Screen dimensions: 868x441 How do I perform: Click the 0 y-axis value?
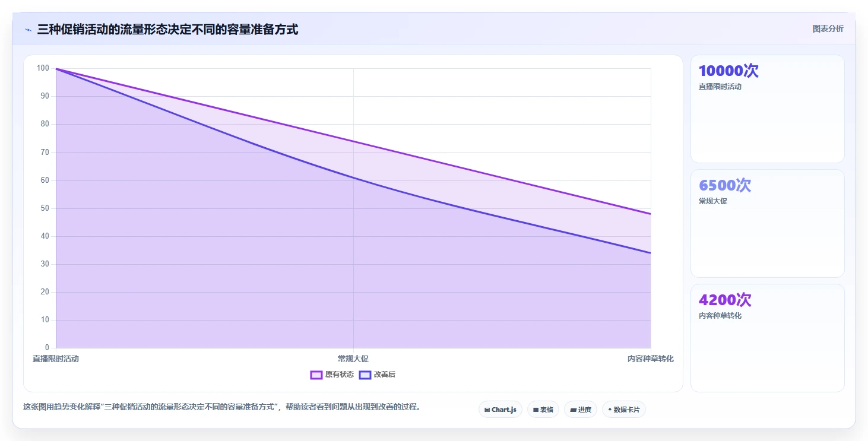pyautogui.click(x=47, y=348)
